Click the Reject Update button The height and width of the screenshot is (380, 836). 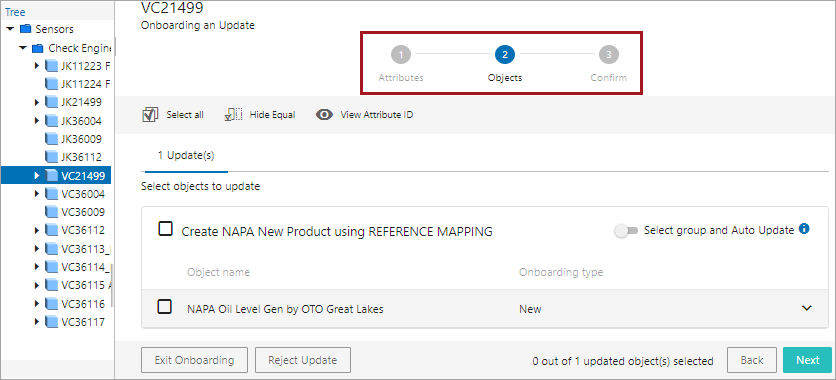coord(302,360)
